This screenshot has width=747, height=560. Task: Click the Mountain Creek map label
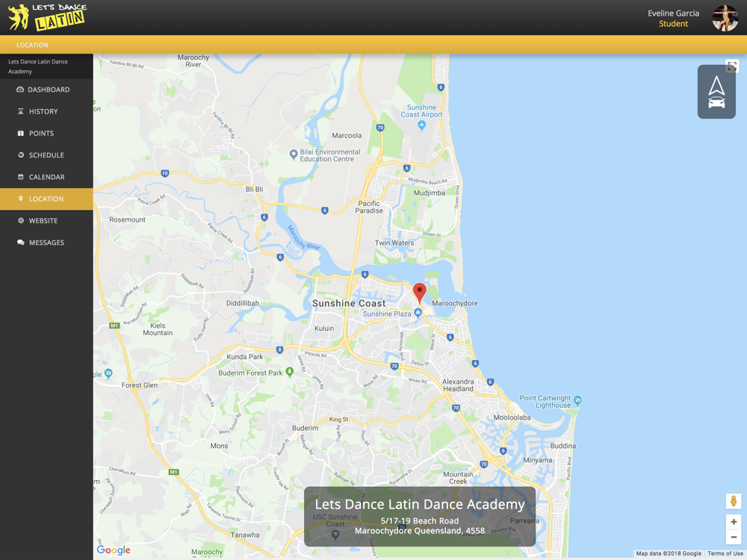click(x=458, y=478)
